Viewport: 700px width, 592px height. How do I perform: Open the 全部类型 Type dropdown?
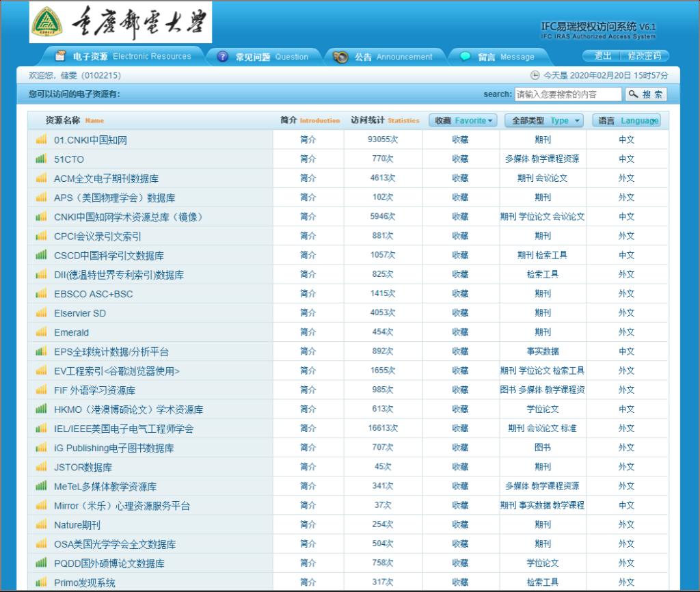(x=543, y=120)
